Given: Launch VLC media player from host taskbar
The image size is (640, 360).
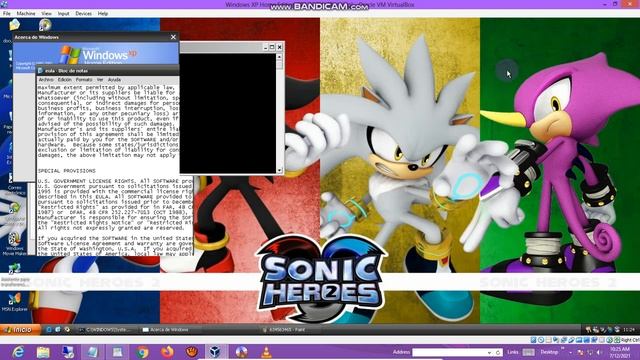Looking at the screenshot, I should [x=266, y=352].
